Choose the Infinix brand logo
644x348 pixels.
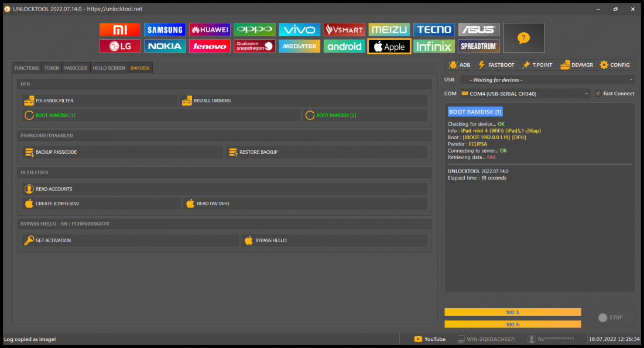(x=434, y=46)
